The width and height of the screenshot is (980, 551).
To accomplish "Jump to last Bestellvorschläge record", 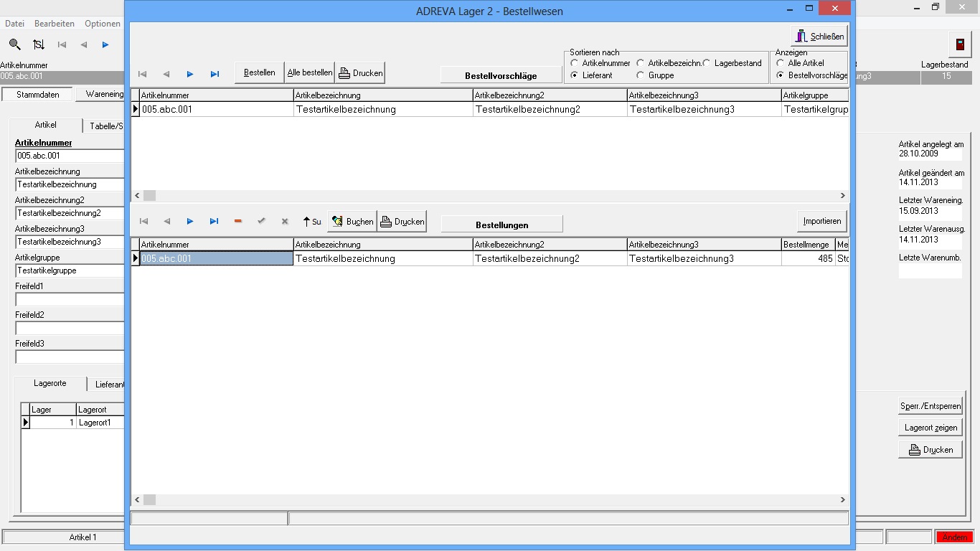I will coord(215,73).
